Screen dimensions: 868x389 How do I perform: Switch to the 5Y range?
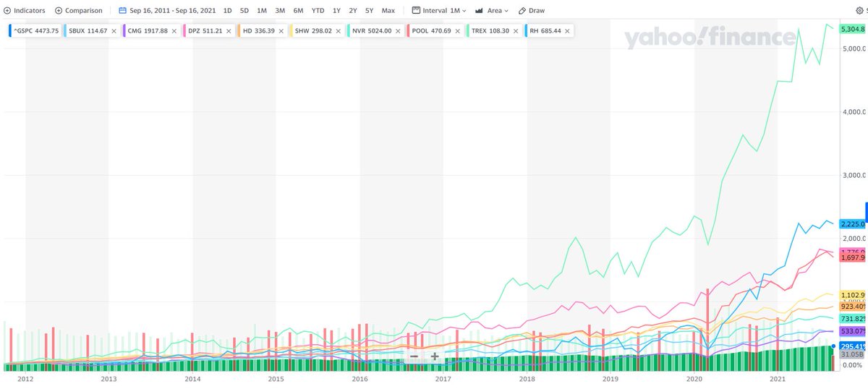[370, 11]
